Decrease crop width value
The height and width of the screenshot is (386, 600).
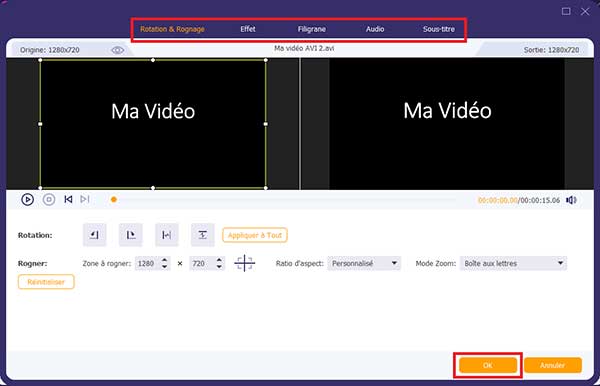point(165,266)
